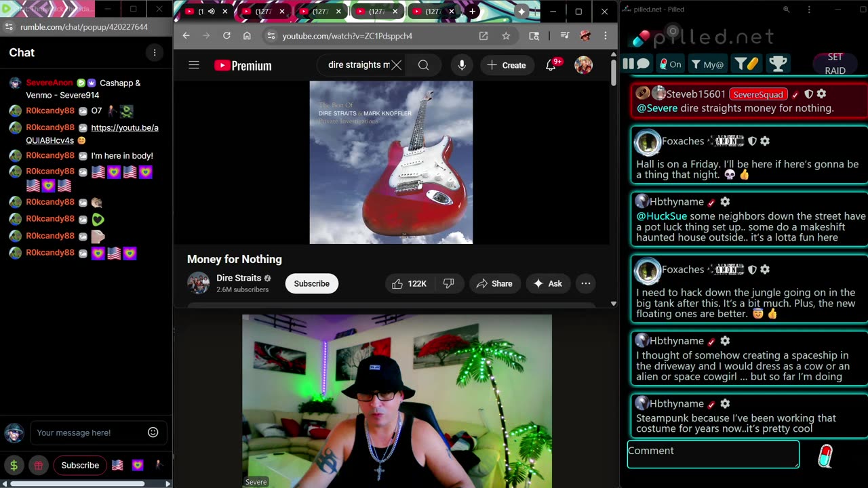
Task: Click the pilled.net logo
Action: (703, 37)
